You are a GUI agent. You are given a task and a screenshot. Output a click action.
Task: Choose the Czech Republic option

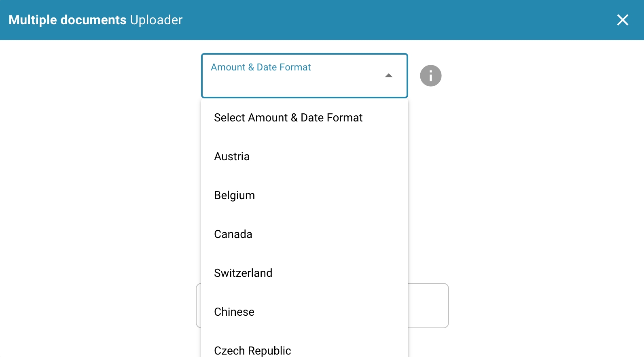tap(252, 350)
